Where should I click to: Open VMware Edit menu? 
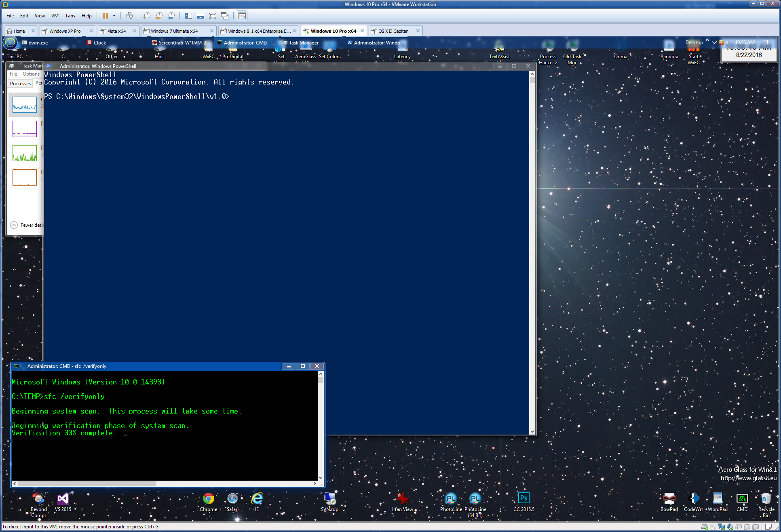pos(24,16)
